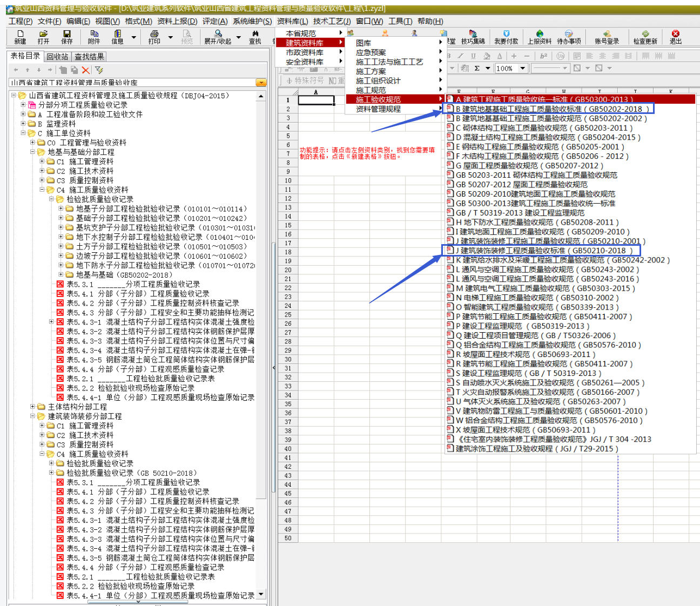Select 本省规范 menu entry

click(x=310, y=33)
